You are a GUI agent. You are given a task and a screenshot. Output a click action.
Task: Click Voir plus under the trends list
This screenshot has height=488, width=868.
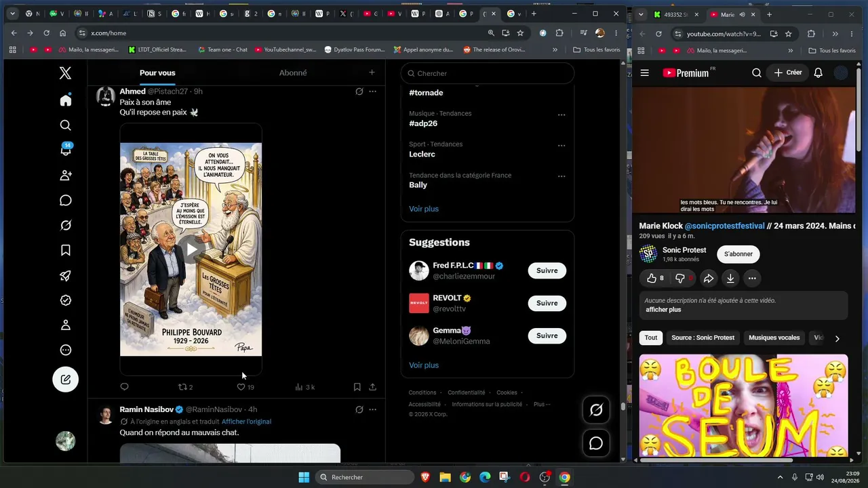point(424,209)
